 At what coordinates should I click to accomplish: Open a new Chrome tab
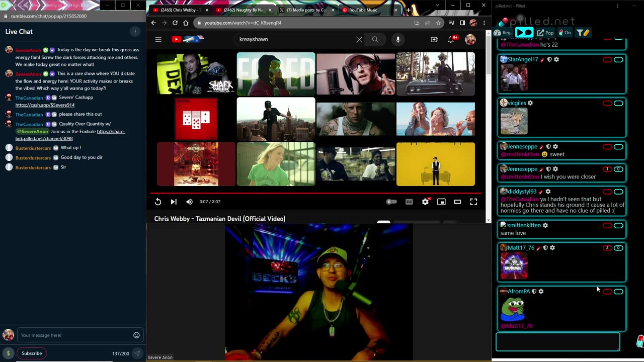pyautogui.click(x=409, y=10)
